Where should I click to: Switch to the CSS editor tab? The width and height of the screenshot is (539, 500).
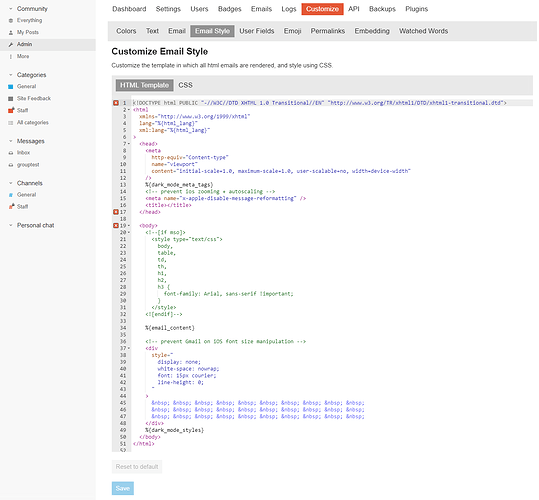(185, 85)
